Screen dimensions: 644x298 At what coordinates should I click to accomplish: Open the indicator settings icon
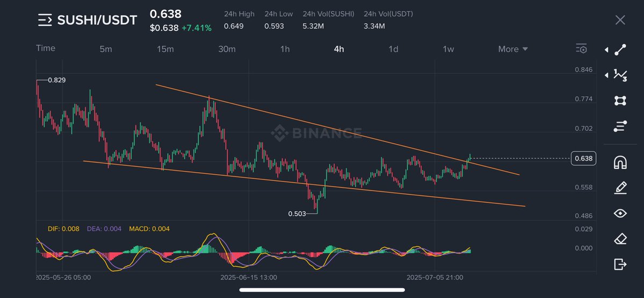pyautogui.click(x=581, y=48)
